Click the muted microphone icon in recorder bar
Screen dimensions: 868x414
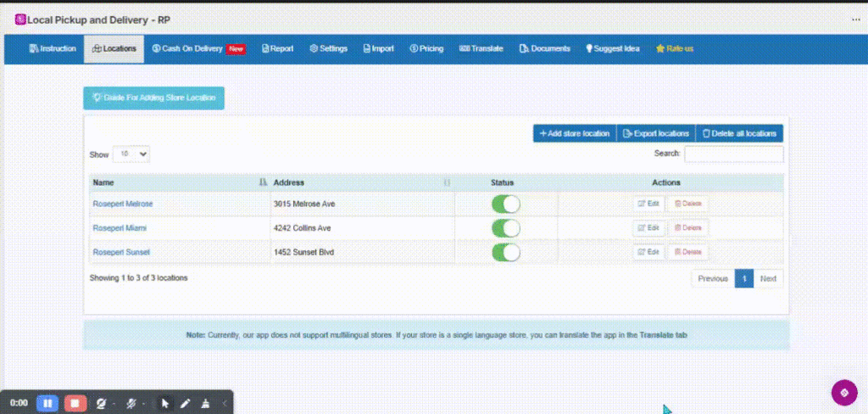132,403
